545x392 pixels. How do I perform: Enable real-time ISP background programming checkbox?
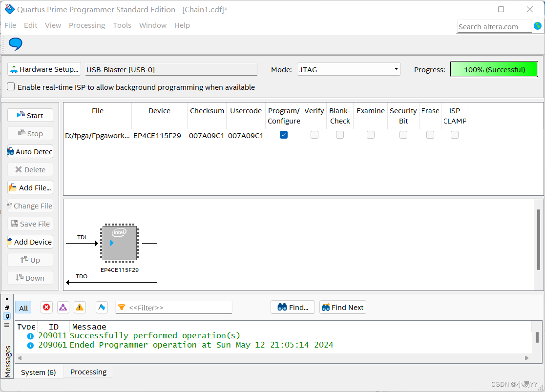coord(11,86)
